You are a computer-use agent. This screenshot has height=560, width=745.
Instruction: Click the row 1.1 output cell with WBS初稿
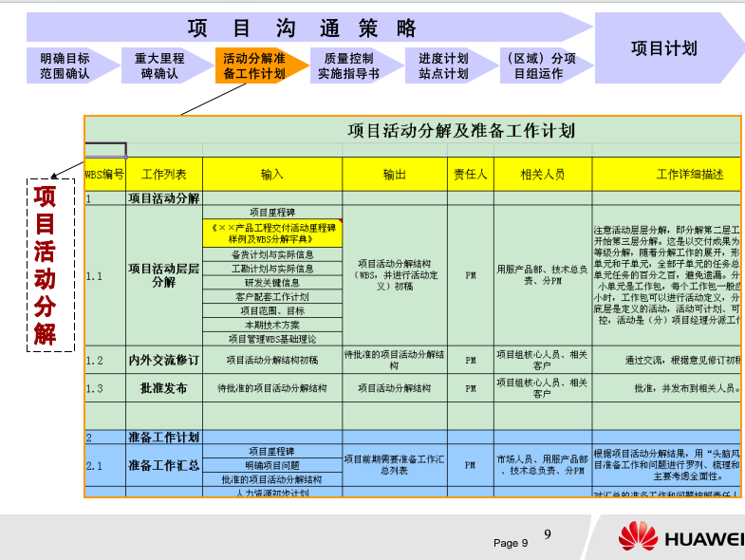tap(395, 275)
